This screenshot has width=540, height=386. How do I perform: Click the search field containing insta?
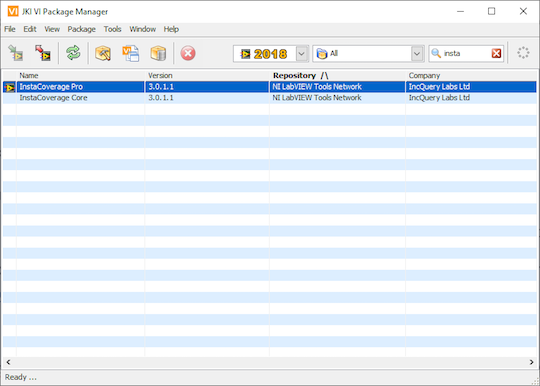click(x=466, y=53)
